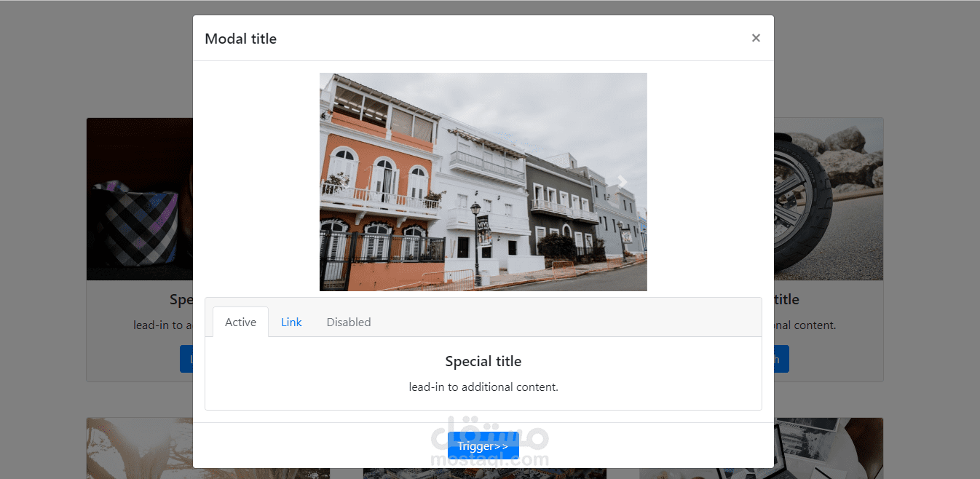Click the plaid bag card image behind modal
This screenshot has height=479, width=980.
139,199
